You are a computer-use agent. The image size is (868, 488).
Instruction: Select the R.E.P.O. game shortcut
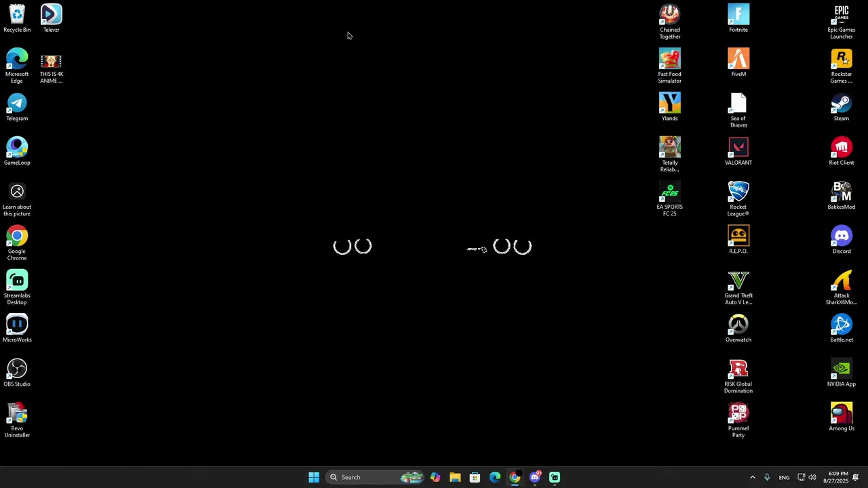point(738,240)
